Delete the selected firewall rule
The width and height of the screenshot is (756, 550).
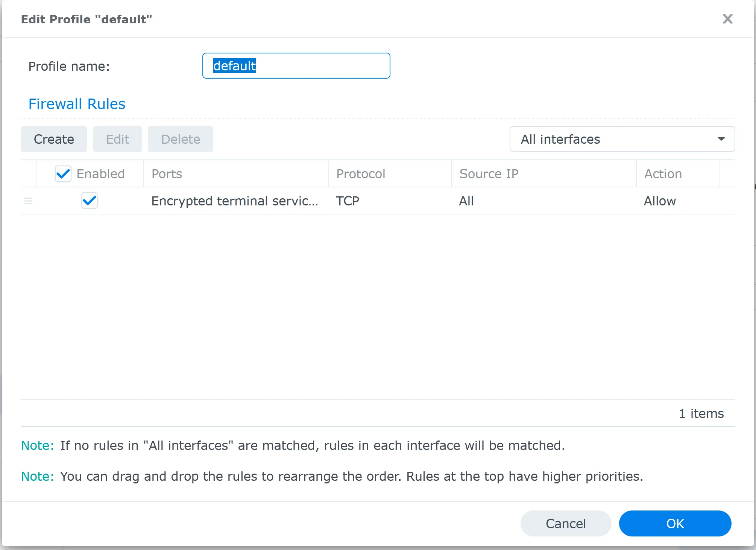(181, 139)
